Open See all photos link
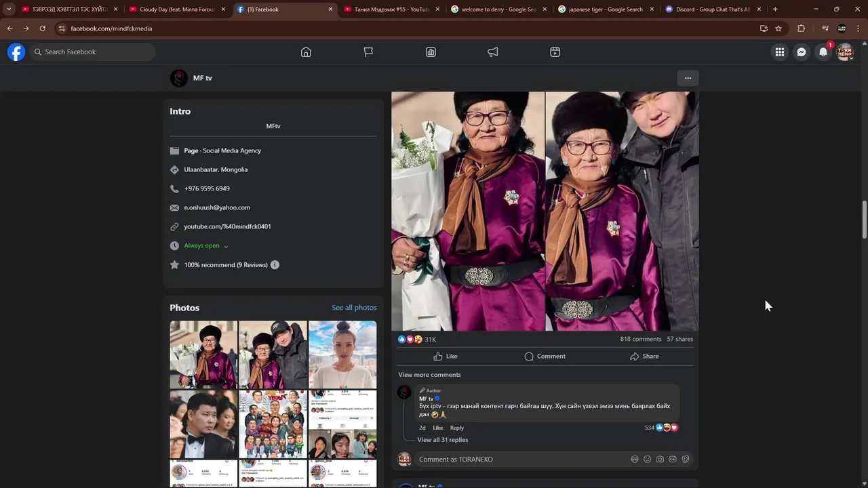This screenshot has height=488, width=868. coord(354,308)
